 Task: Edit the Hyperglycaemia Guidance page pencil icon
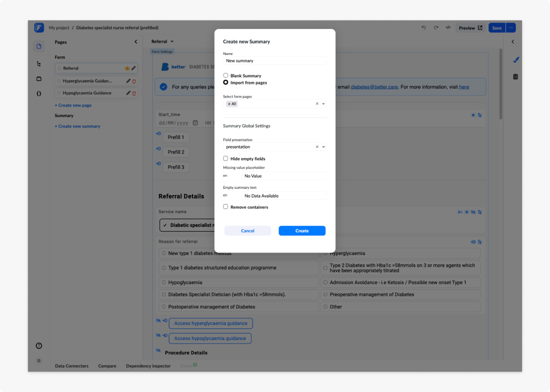[x=128, y=81]
